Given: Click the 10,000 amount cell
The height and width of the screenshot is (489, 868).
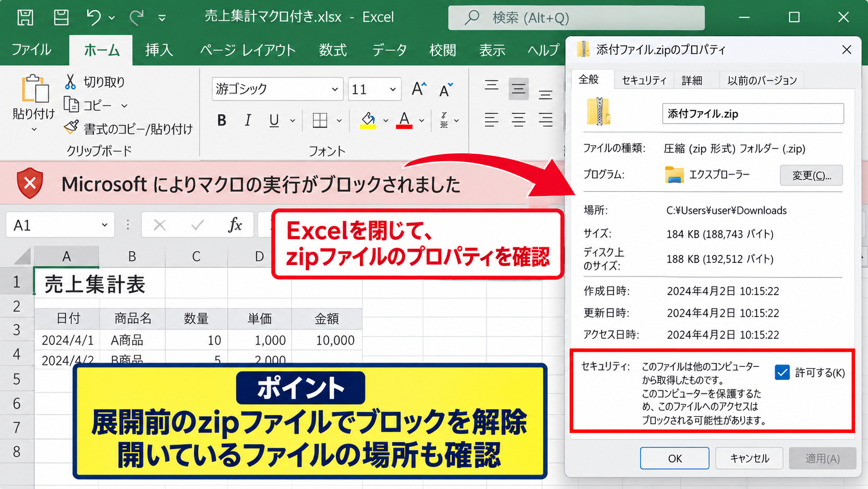Looking at the screenshot, I should tap(327, 340).
